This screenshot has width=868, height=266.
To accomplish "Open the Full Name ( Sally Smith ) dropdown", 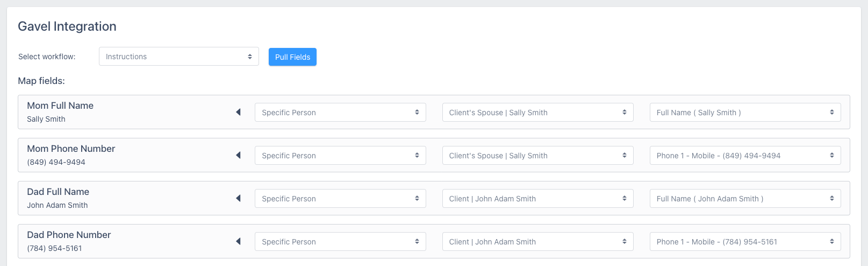I will (745, 113).
